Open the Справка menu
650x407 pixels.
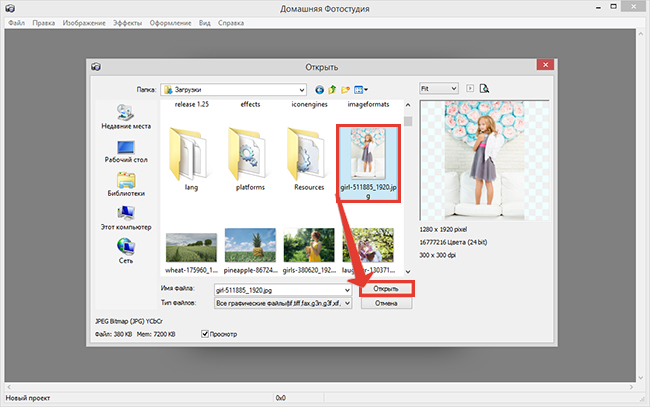(231, 23)
